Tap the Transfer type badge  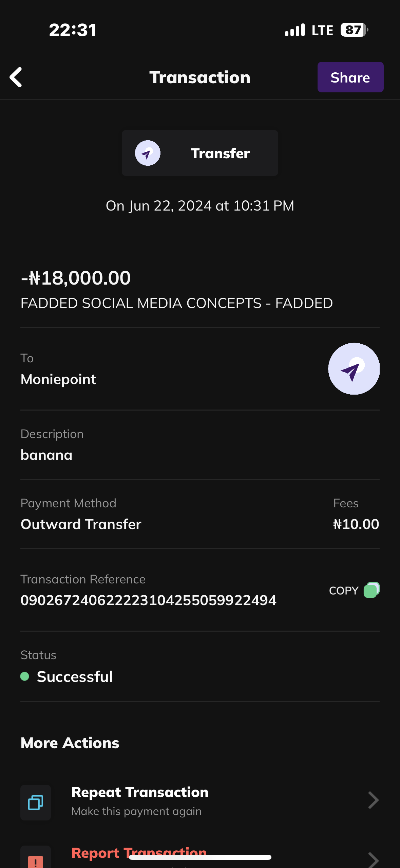click(x=200, y=153)
